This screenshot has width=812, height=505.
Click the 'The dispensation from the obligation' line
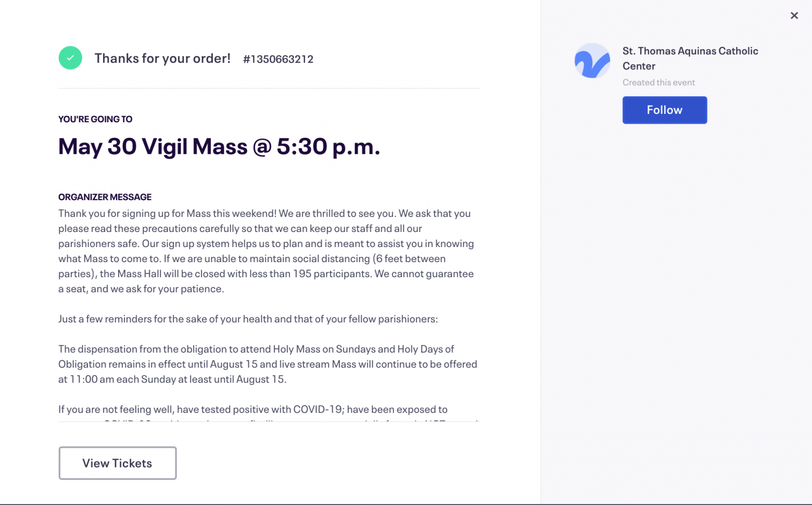[256, 349]
